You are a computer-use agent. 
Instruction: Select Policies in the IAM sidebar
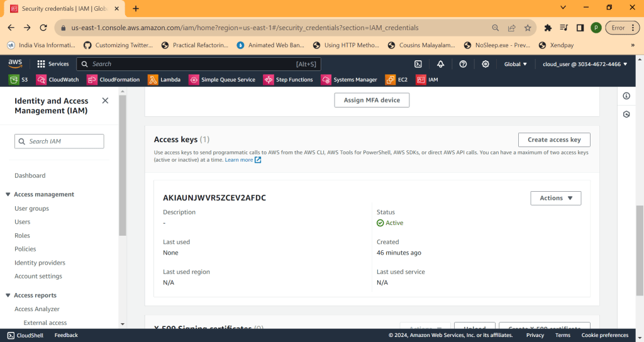point(25,249)
